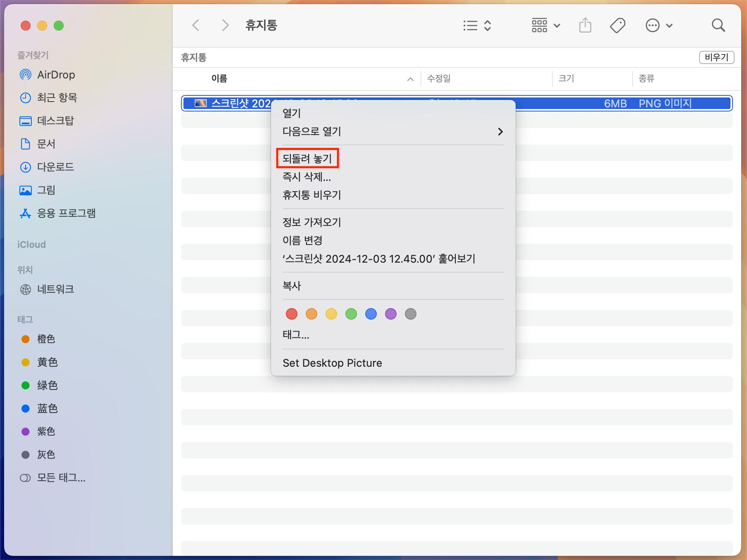Apply the blue tag color dot
747x560 pixels.
click(371, 314)
